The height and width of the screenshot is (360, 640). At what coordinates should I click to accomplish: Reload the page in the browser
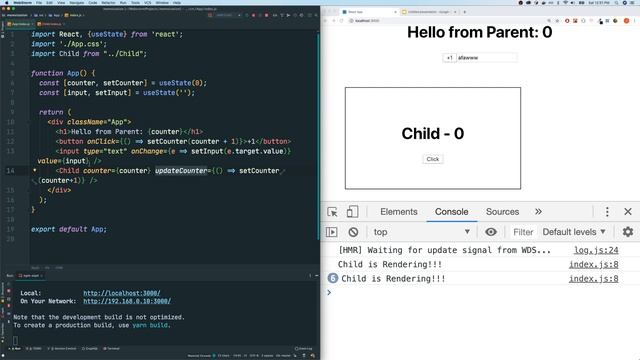coord(341,20)
